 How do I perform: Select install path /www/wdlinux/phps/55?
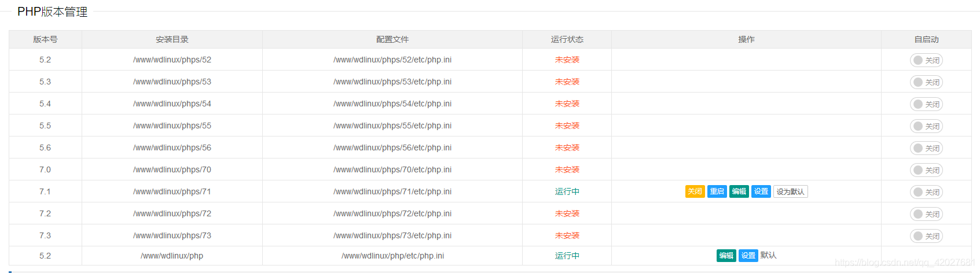point(172,126)
